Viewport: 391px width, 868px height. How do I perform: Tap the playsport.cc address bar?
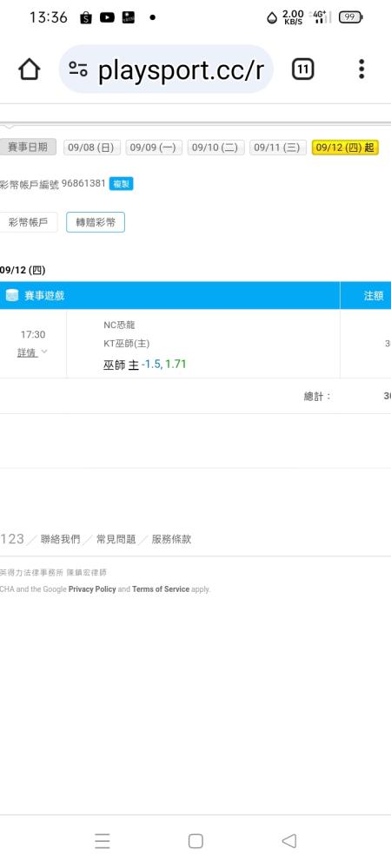(166, 69)
